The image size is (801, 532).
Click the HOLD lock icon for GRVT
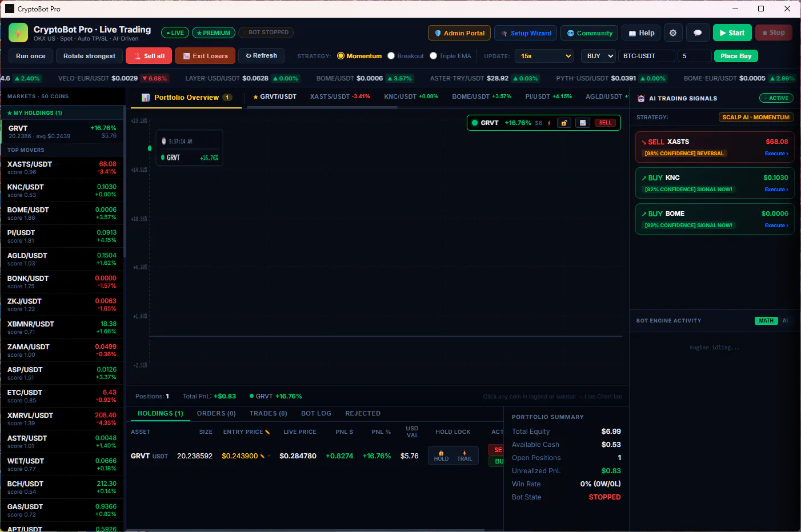point(441,456)
